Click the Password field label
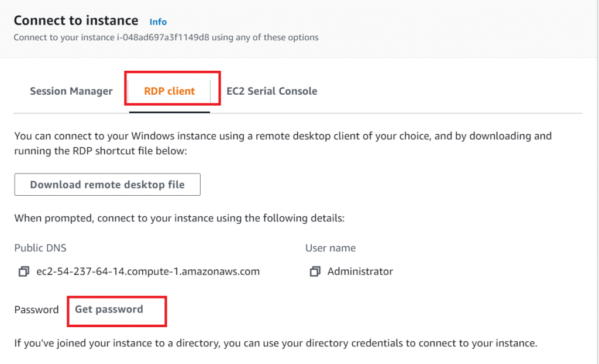Viewport: 599px width, 364px height. (36, 310)
